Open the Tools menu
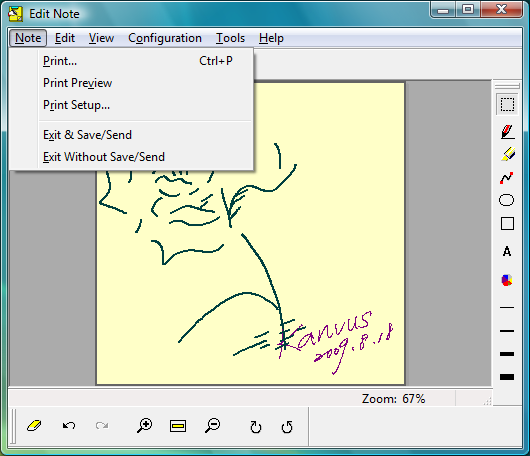The image size is (530, 456). pyautogui.click(x=230, y=38)
